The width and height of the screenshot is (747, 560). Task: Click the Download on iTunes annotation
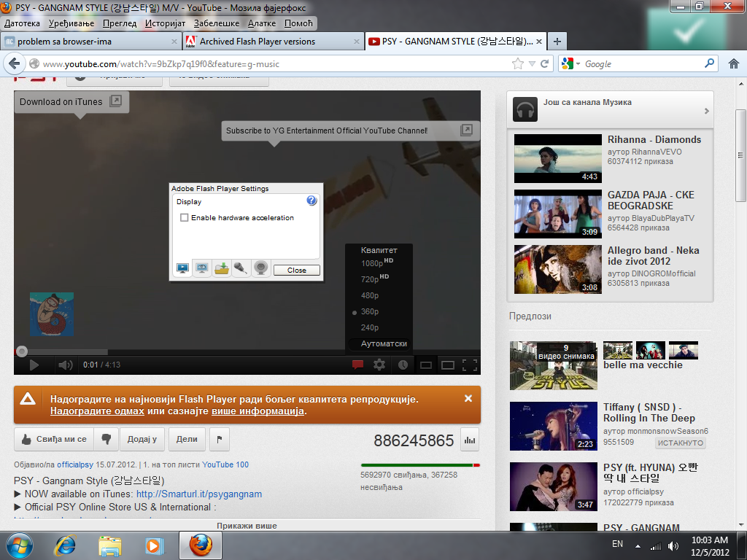(71, 101)
